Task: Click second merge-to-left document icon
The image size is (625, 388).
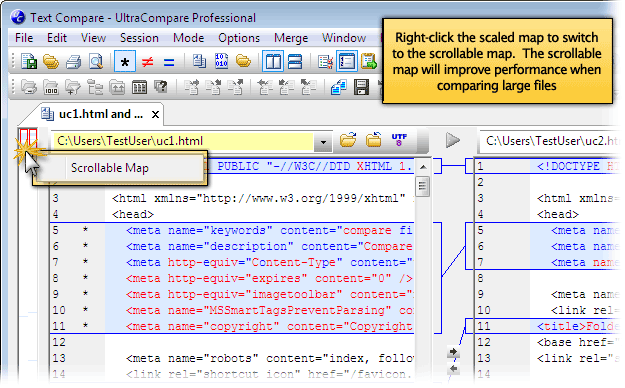Action: (287, 87)
